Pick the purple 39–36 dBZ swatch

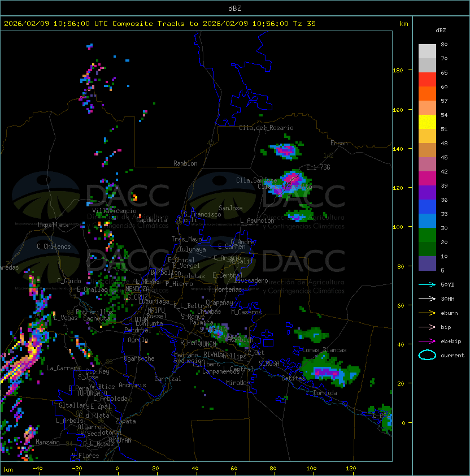point(427,192)
